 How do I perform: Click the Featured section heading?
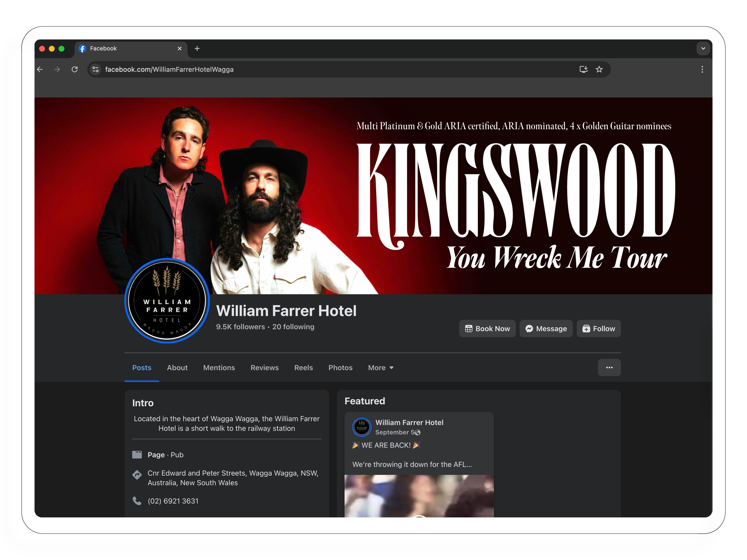[x=365, y=401]
